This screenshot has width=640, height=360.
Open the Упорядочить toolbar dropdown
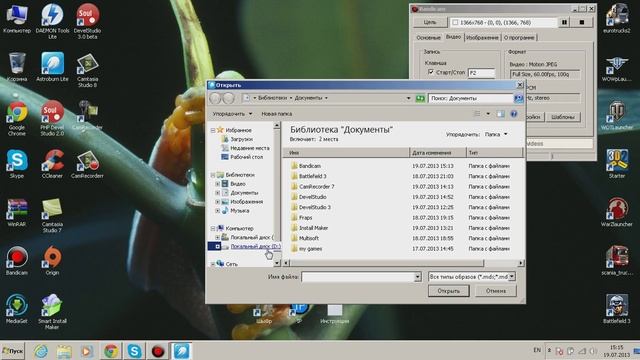pyautogui.click(x=232, y=114)
